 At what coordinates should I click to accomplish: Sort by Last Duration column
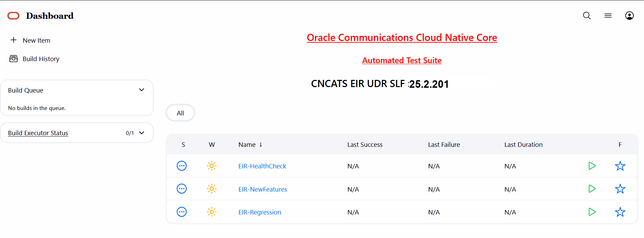tap(524, 145)
